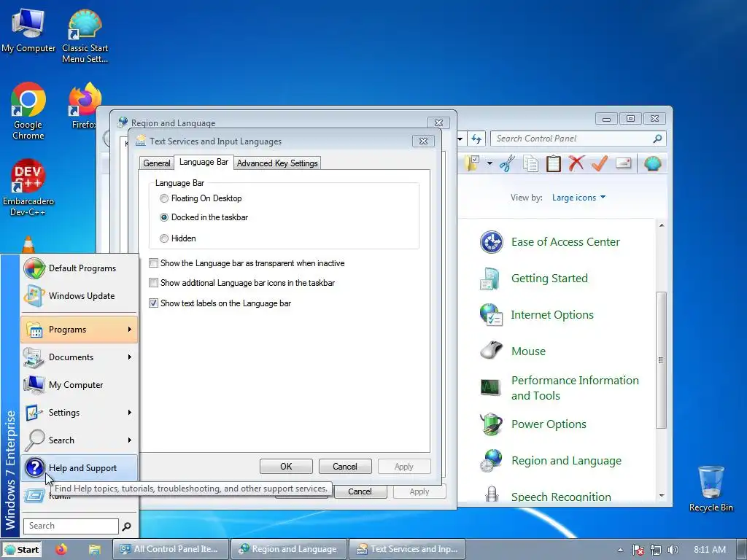
Task: Open Help and Support in Start menu
Action: tap(80, 468)
